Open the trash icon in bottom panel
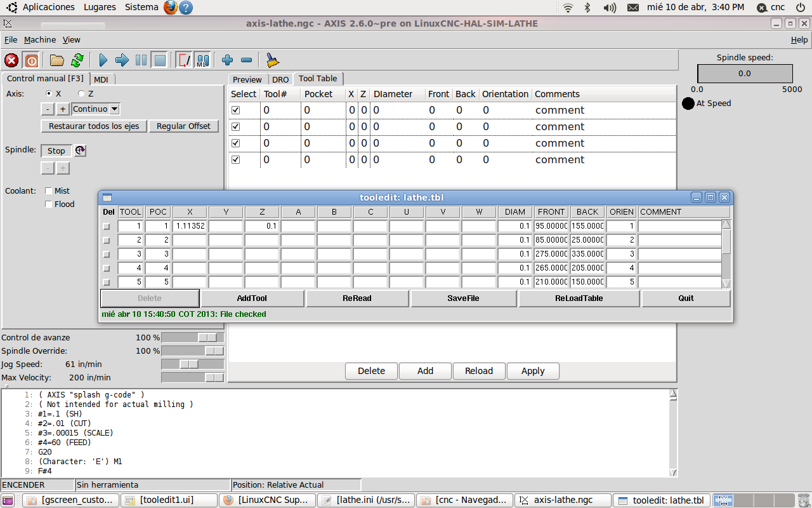This screenshot has width=812, height=508. click(804, 500)
